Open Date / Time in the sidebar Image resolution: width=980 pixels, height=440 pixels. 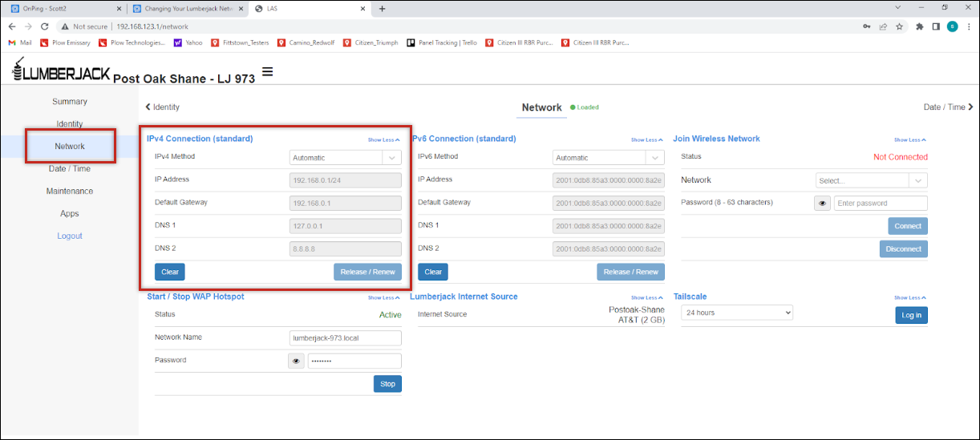tap(70, 169)
